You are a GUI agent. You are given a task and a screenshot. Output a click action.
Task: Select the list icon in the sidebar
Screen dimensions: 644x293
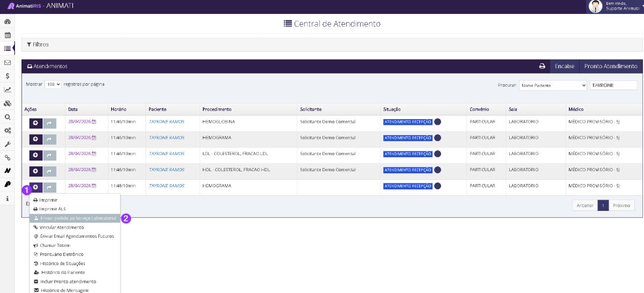(8, 49)
